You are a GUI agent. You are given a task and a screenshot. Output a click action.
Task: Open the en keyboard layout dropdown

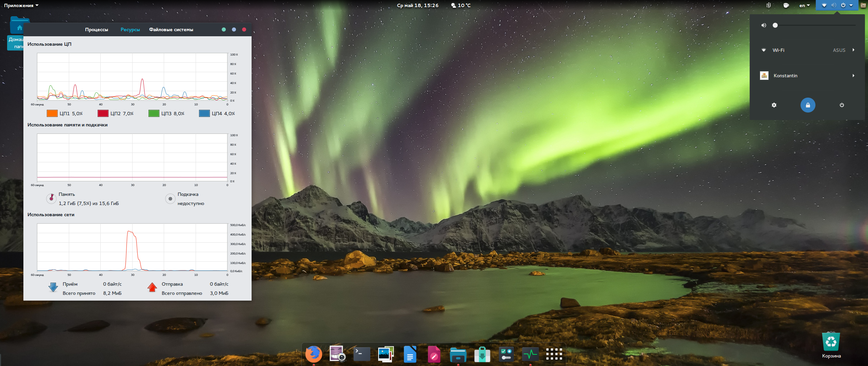[804, 5]
